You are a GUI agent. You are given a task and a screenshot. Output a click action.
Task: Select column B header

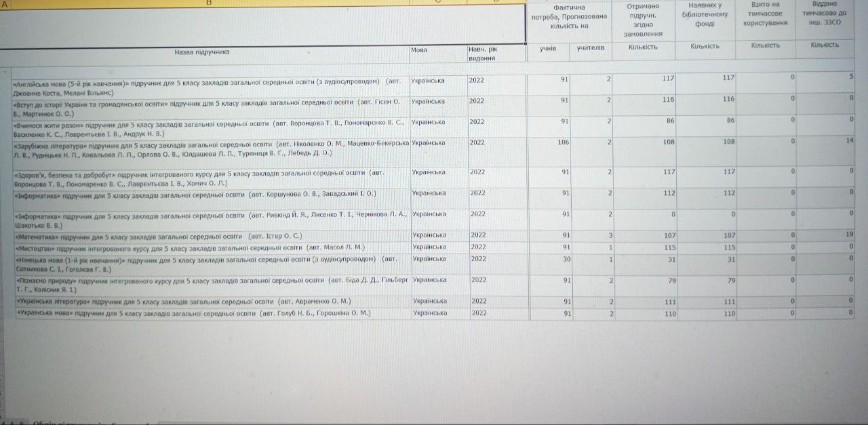point(208,3)
